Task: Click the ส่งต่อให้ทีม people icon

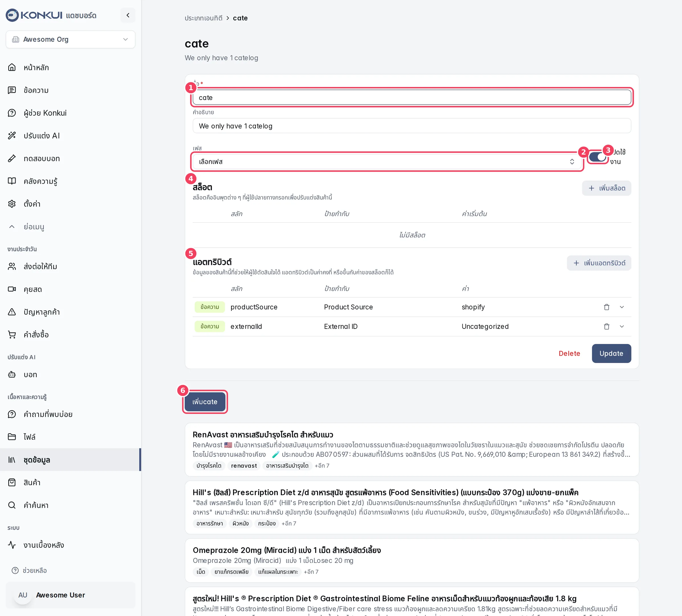Action: tap(12, 266)
